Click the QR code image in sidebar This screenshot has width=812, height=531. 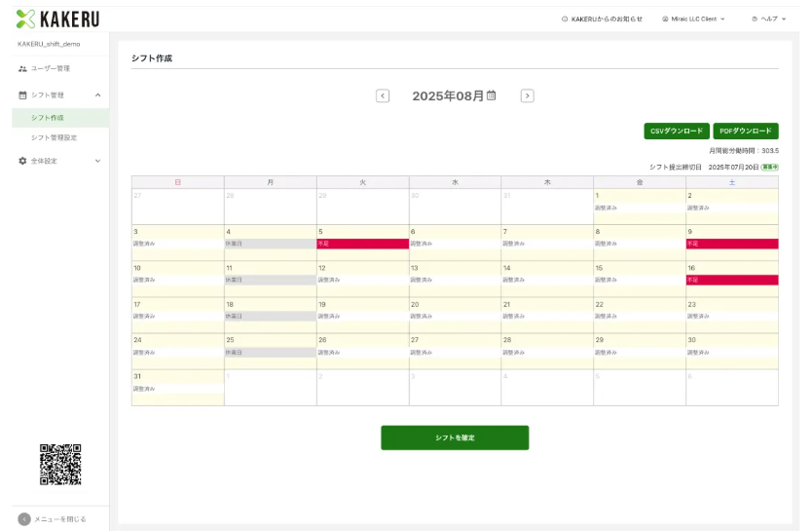tap(60, 464)
